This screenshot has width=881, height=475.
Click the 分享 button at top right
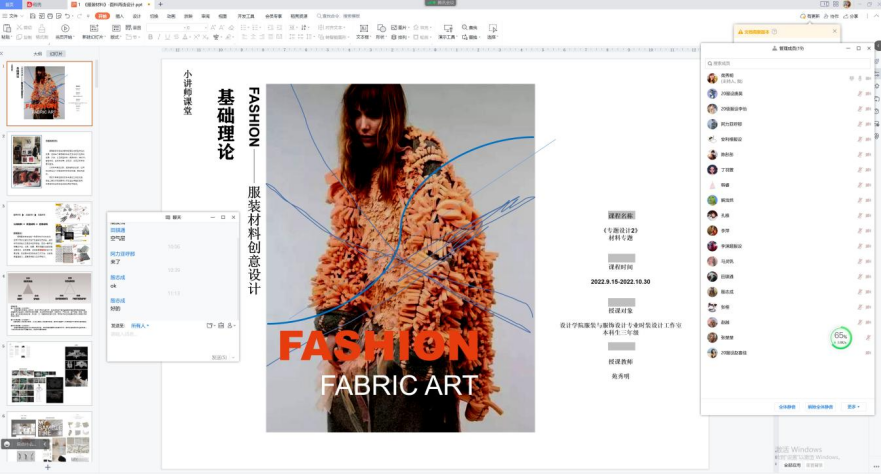pyautogui.click(x=851, y=16)
